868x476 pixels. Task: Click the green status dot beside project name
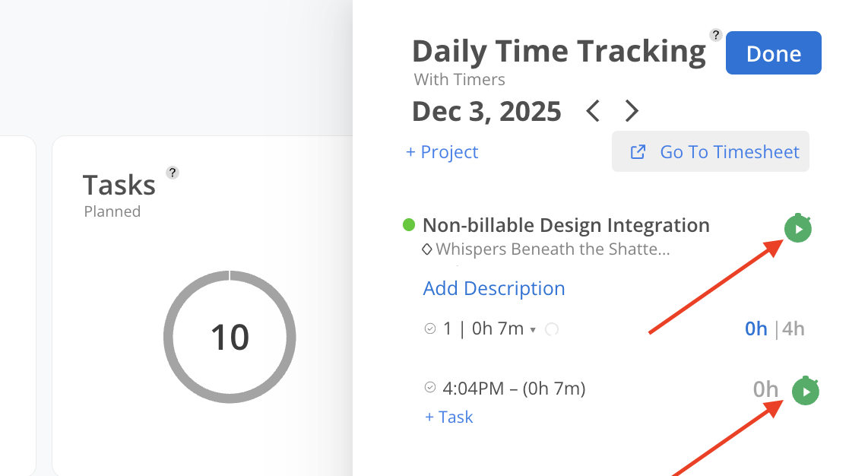tap(409, 224)
